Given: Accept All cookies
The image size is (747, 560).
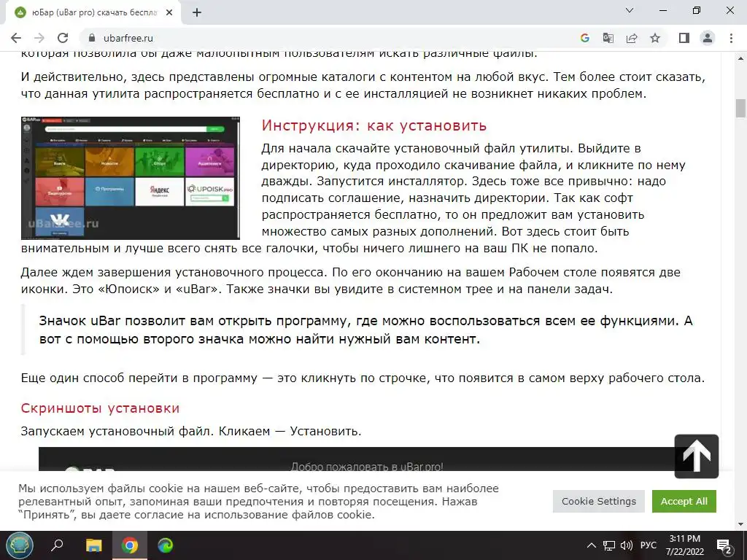Looking at the screenshot, I should point(684,502).
